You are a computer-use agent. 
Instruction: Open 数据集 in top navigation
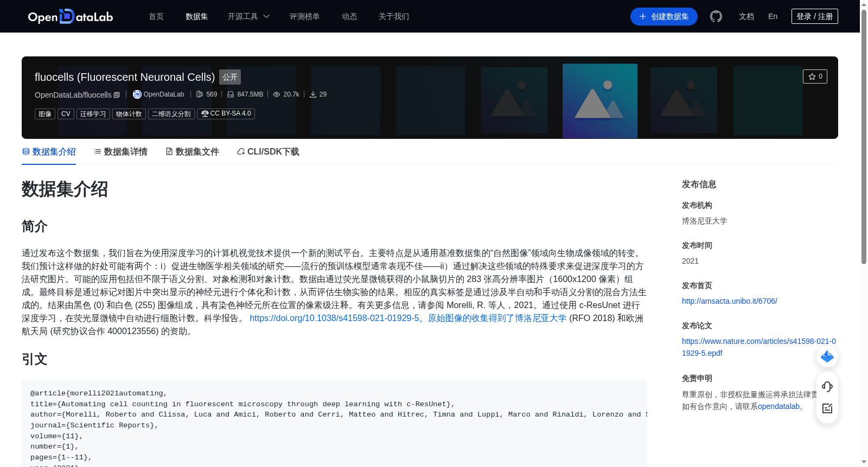197,16
